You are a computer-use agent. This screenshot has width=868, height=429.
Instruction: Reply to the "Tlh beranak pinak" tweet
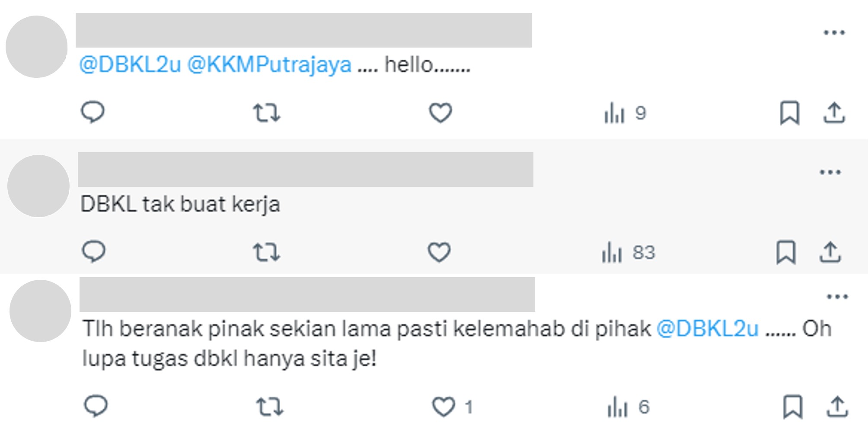click(96, 407)
